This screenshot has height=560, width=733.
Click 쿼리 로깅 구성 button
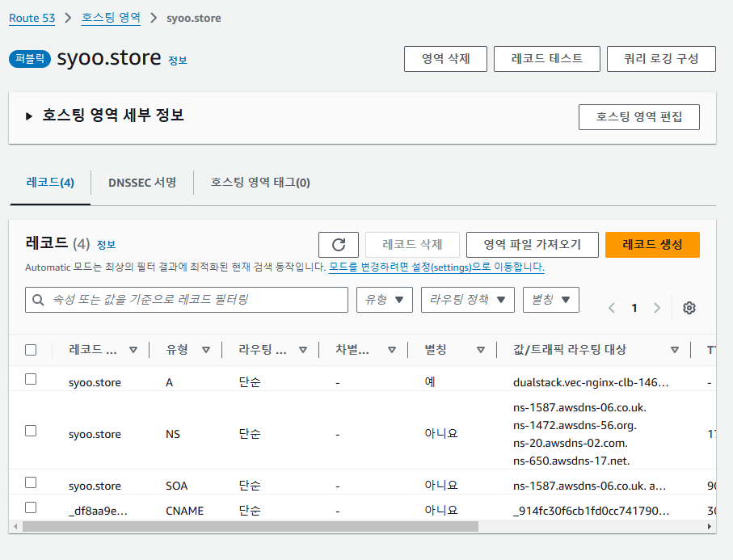[x=661, y=59]
